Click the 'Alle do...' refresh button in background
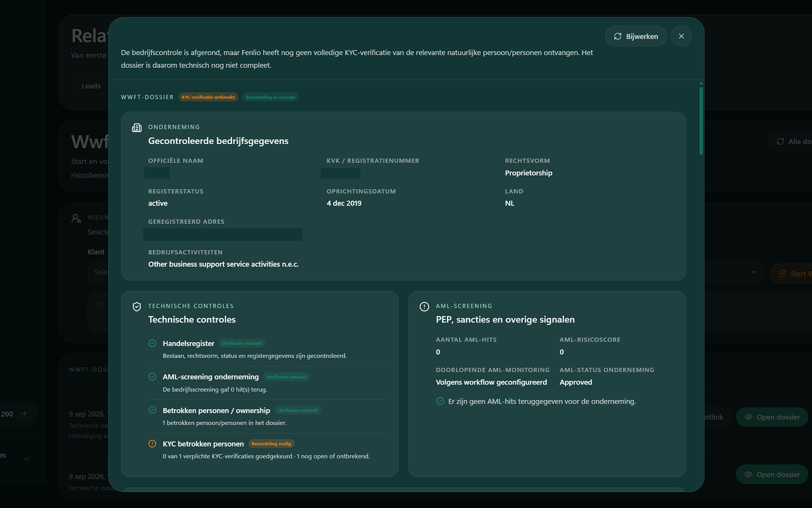The height and width of the screenshot is (508, 812). click(x=790, y=141)
